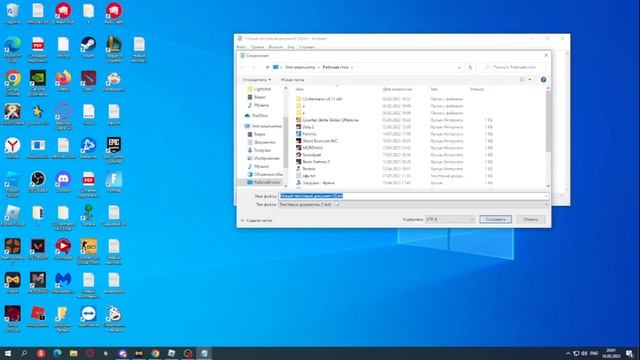Select the Malwarebytes desktop shortcut
Viewport: 640px width, 360px height.
click(63, 282)
